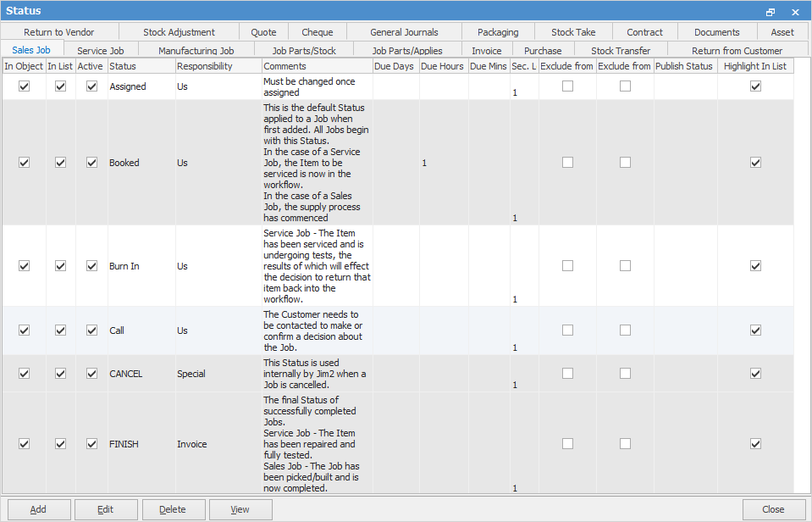Screen dimensions: 812x522
Task: Open the Cheque tab
Action: pos(318,32)
